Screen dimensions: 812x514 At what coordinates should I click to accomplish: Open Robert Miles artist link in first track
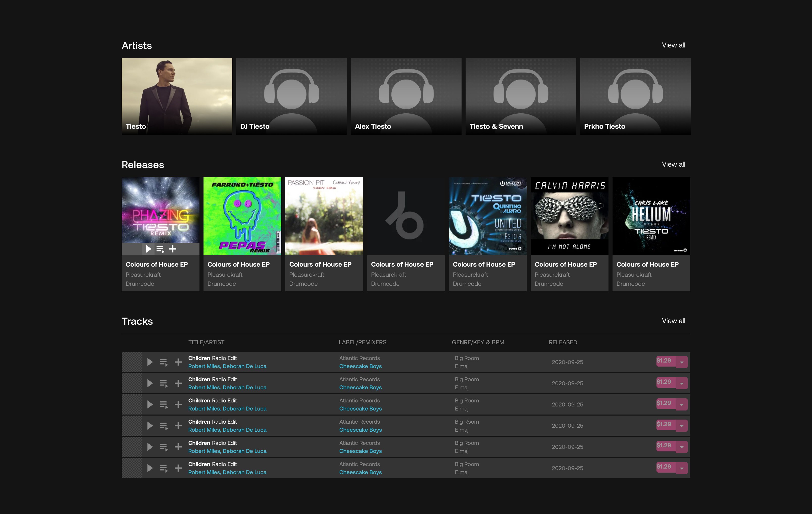tap(204, 366)
